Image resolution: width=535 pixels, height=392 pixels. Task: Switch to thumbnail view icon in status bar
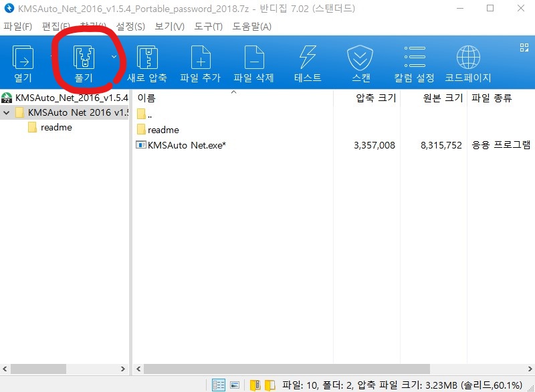pyautogui.click(x=235, y=385)
